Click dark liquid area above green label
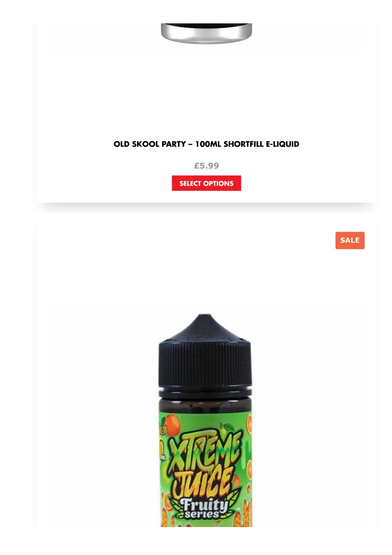The height and width of the screenshot is (555, 392). point(205,404)
